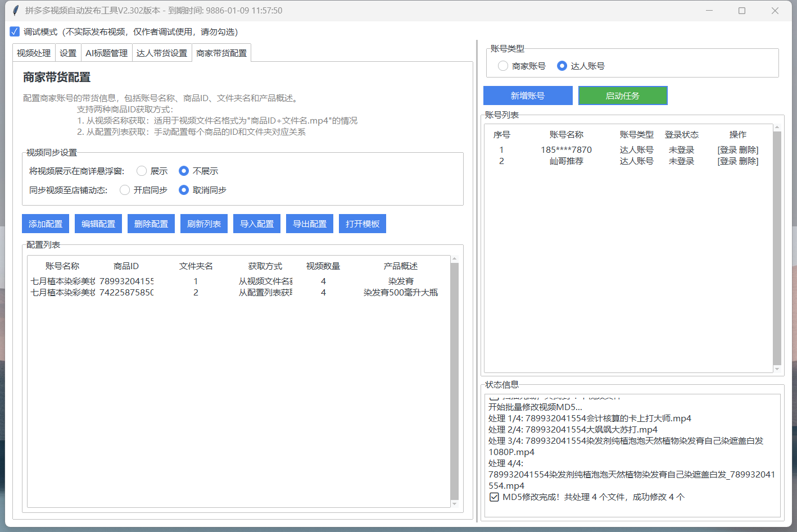Click the config list vertical scrollbar track
The width and height of the screenshot is (797, 532).
click(x=454, y=381)
